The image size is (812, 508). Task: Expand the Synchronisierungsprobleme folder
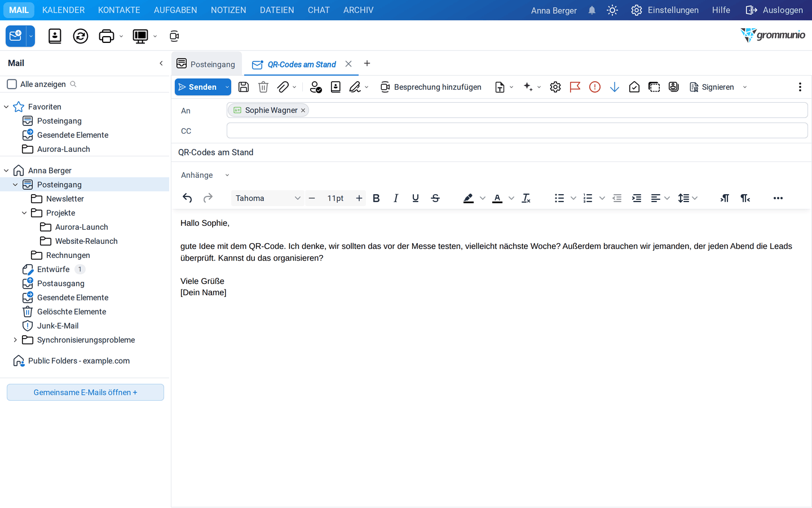15,340
